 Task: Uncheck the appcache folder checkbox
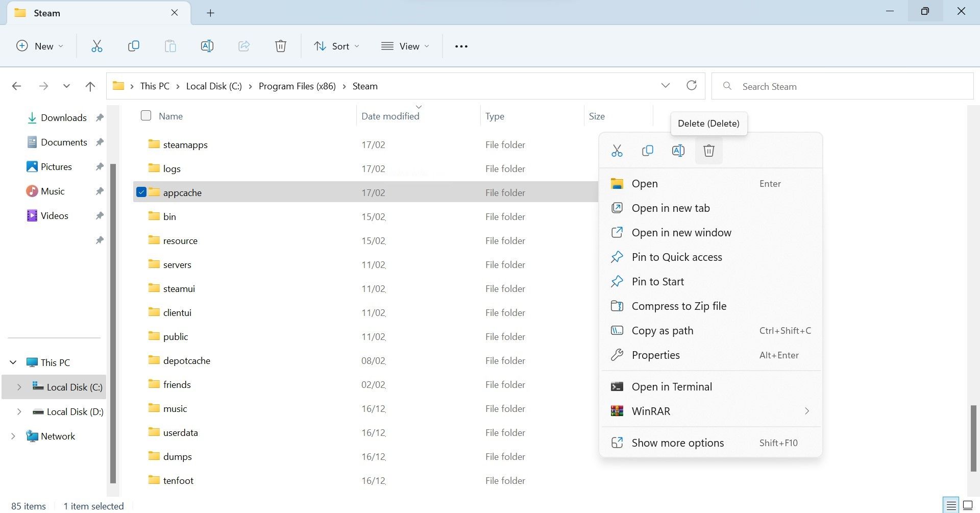click(x=141, y=192)
